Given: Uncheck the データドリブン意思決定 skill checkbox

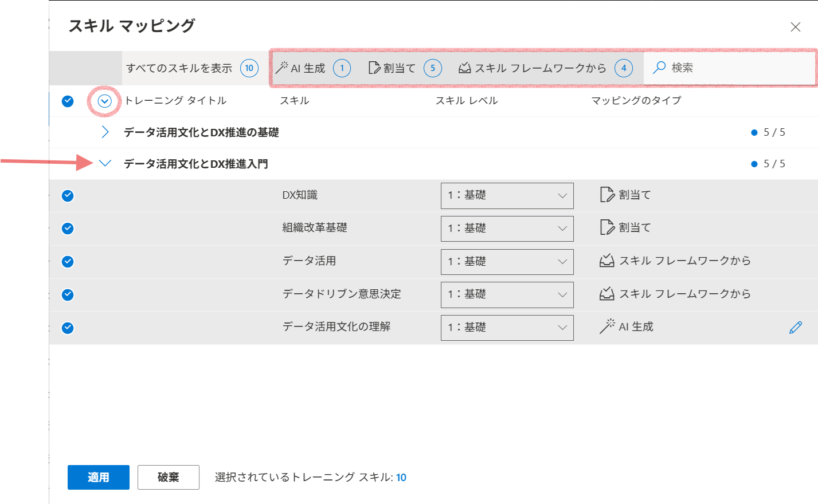Looking at the screenshot, I should (68, 295).
